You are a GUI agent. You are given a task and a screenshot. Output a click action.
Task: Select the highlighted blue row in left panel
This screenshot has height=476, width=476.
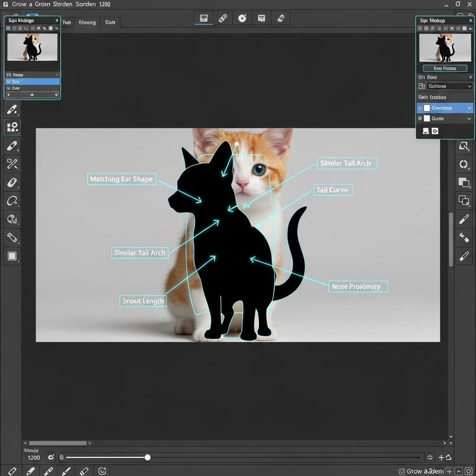[x=33, y=81]
